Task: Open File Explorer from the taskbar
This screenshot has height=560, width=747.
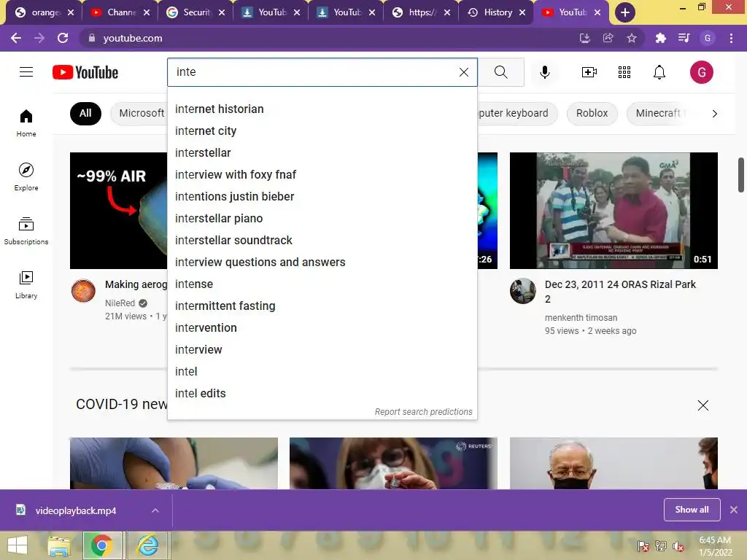Action: click(x=59, y=545)
